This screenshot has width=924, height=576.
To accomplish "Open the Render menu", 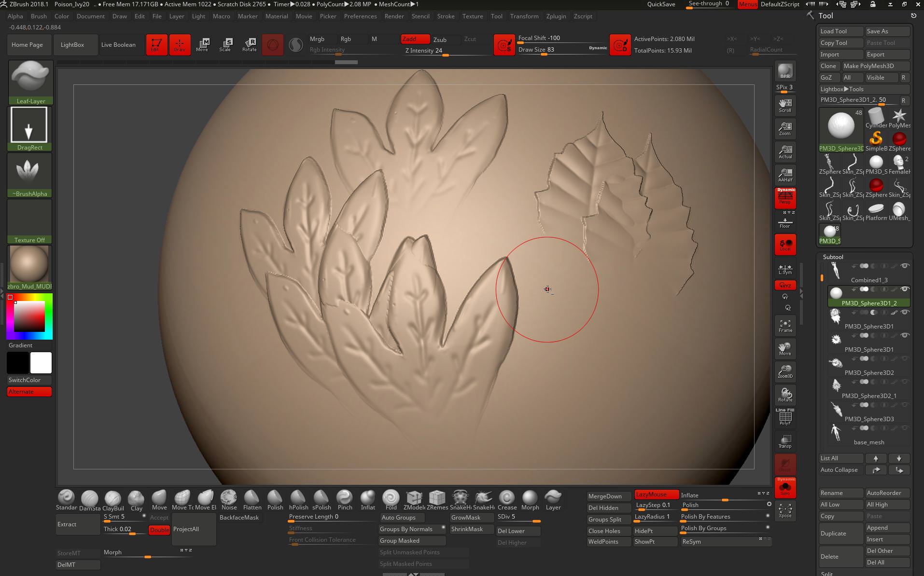I will (394, 16).
